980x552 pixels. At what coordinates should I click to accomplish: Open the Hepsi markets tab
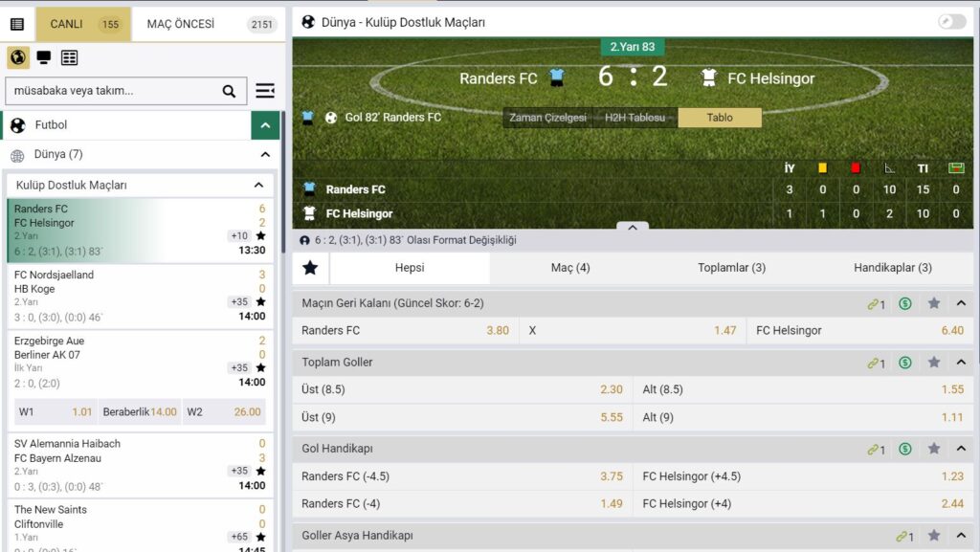tap(410, 268)
